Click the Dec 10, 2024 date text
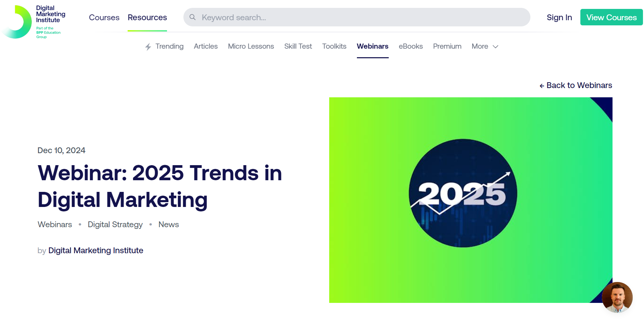This screenshot has width=644, height=319. (61, 150)
